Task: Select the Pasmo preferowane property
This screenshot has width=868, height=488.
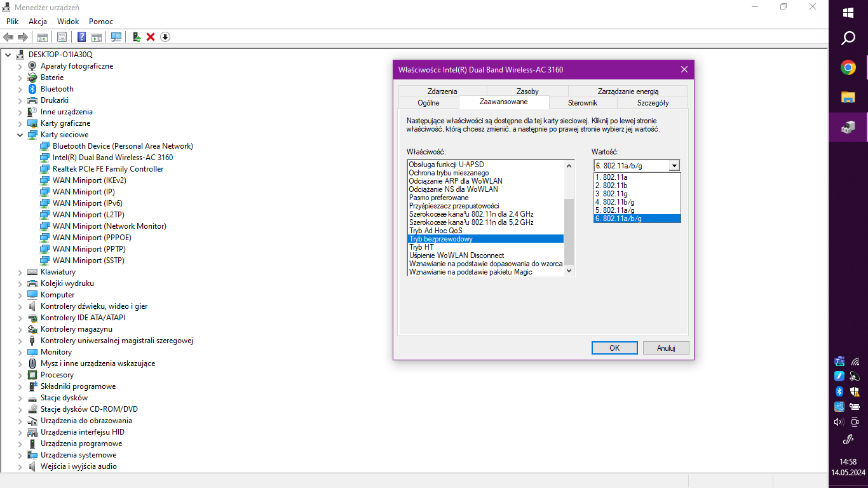Action: [485, 198]
